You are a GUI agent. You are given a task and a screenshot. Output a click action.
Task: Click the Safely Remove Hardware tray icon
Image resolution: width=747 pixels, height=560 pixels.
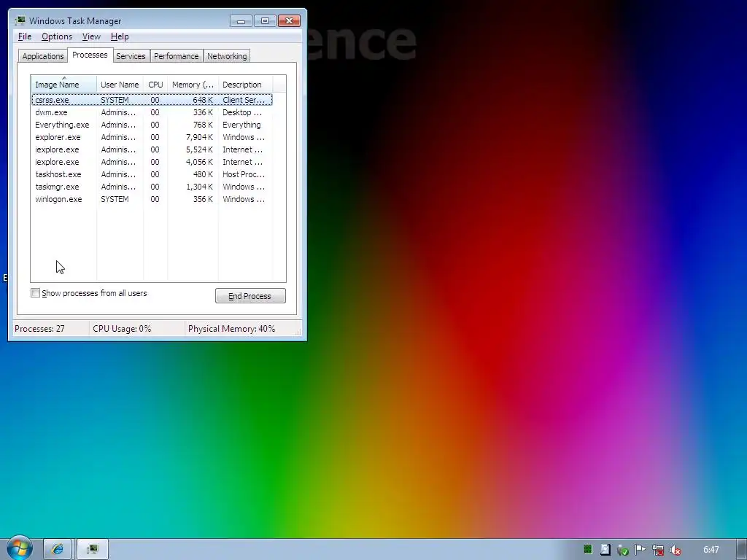[623, 550]
